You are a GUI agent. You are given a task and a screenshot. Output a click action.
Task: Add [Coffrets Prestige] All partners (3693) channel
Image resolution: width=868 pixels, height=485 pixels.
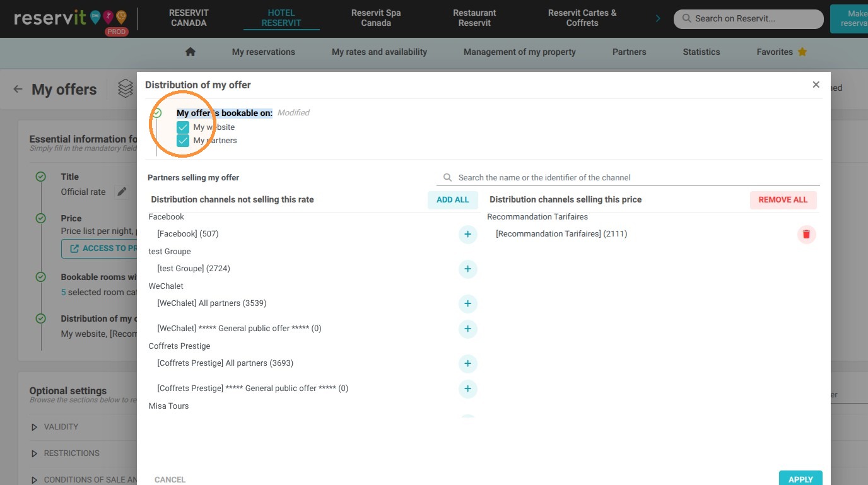tap(467, 363)
